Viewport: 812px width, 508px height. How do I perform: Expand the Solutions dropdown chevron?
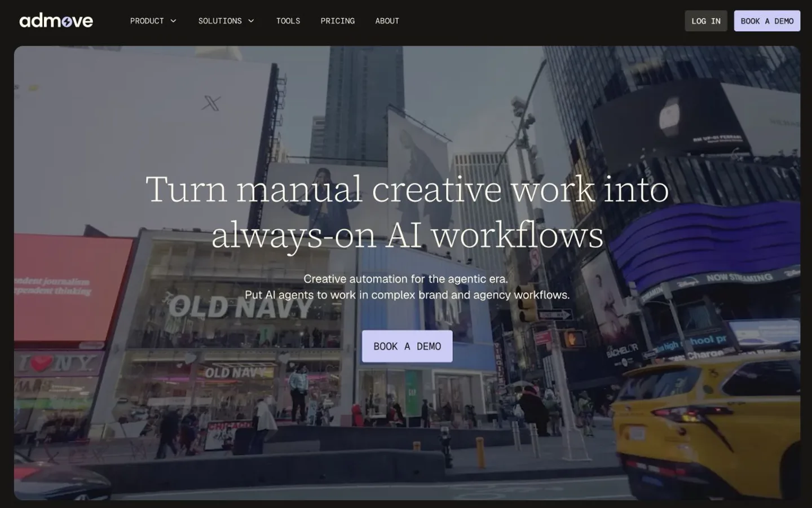(x=251, y=21)
